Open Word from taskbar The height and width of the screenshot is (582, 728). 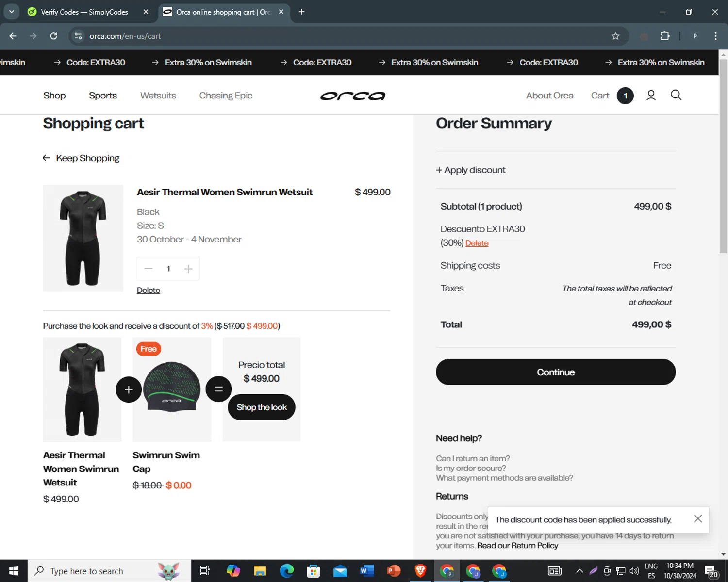click(x=367, y=571)
